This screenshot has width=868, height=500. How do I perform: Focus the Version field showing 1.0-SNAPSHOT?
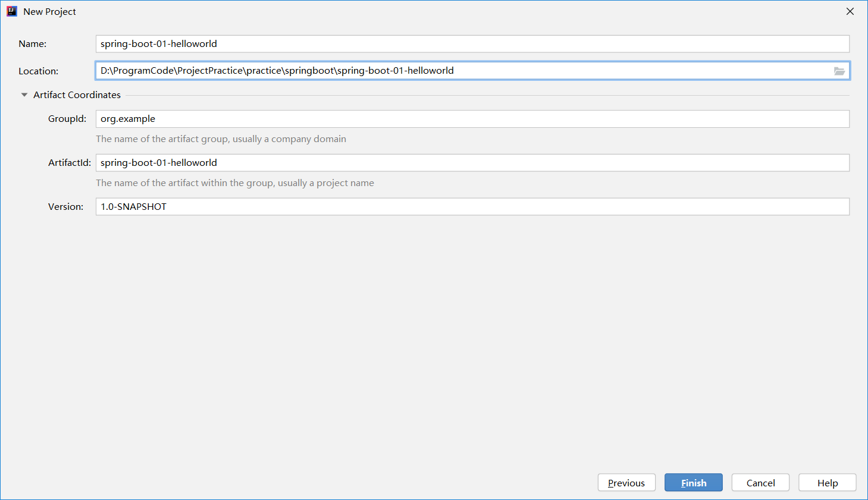472,207
